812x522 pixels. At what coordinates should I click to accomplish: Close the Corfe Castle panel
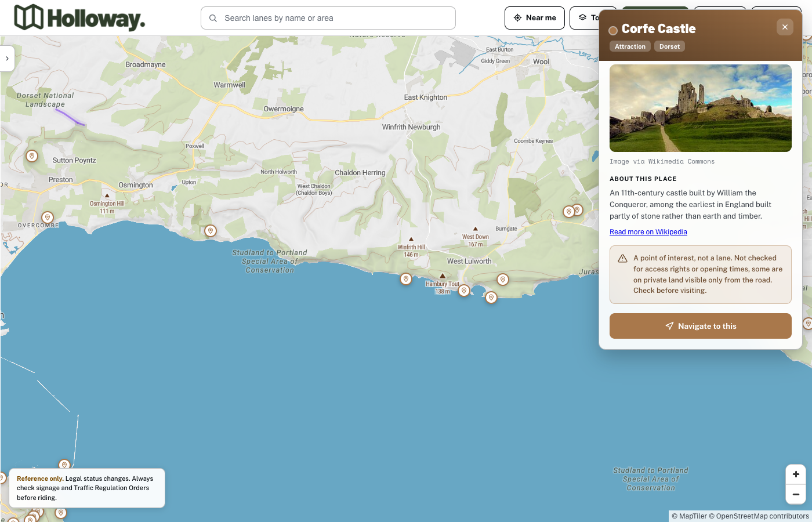pos(785,27)
